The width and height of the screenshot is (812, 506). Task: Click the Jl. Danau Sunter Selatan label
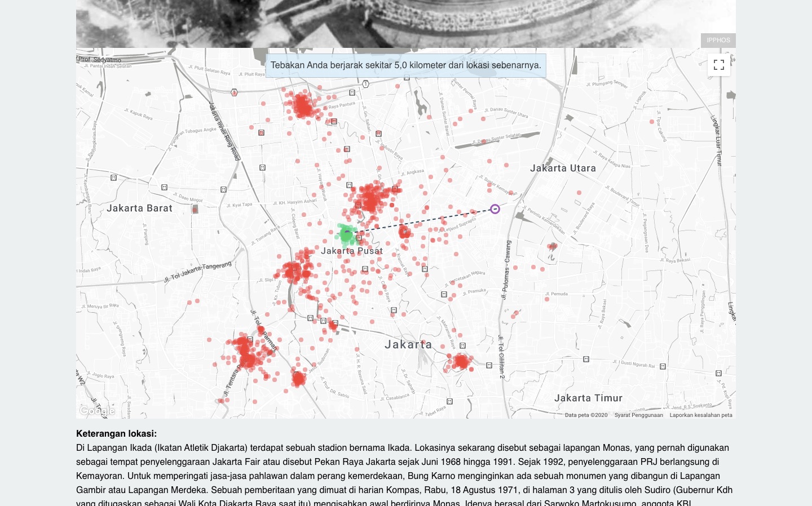click(x=496, y=139)
